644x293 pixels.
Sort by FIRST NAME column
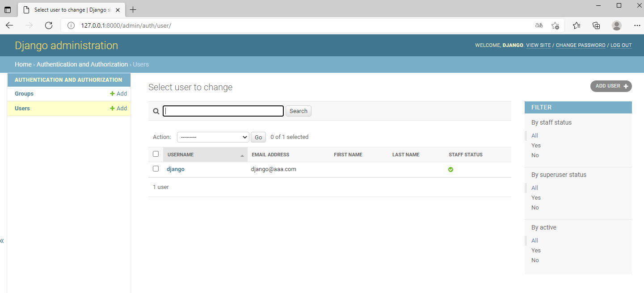pos(348,155)
